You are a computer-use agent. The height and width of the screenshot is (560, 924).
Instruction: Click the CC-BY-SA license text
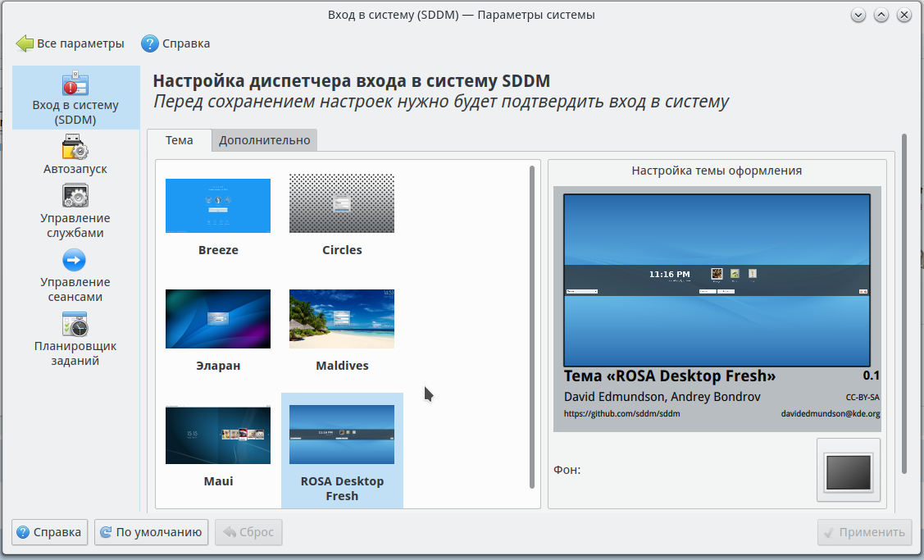pos(863,398)
